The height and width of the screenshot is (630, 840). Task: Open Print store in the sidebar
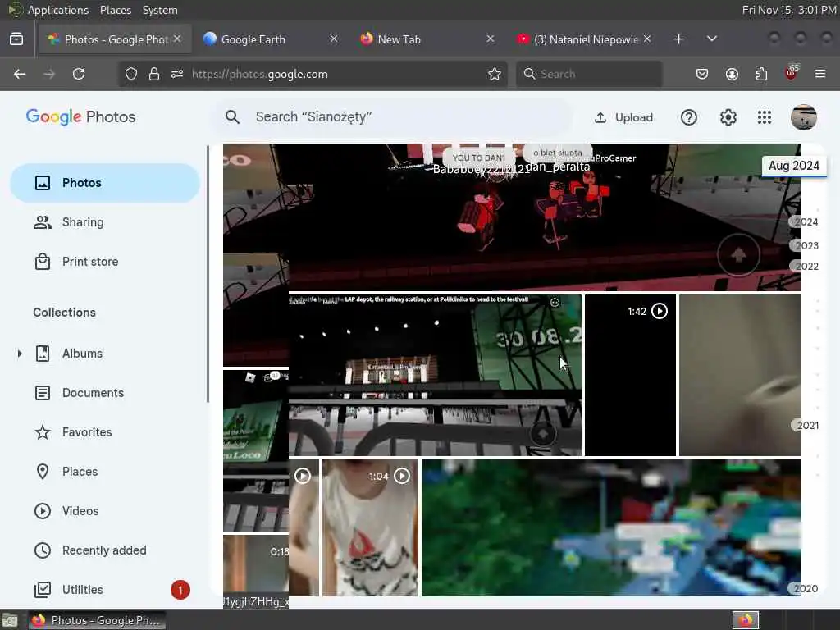click(x=105, y=262)
